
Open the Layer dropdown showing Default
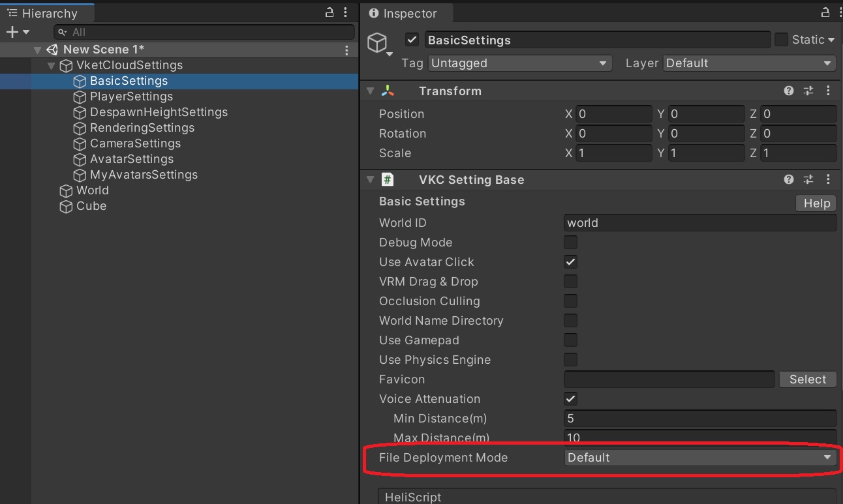pos(748,63)
